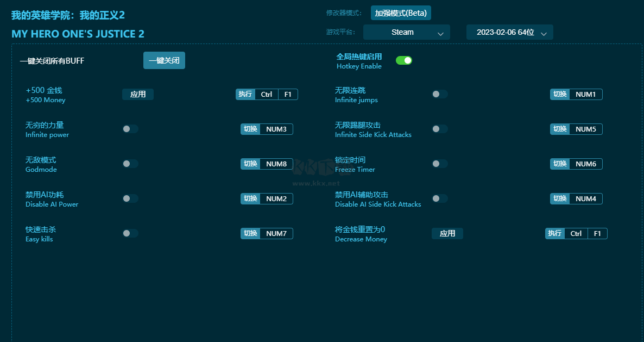Viewport: 644px width, 342px height.
Task: Click the +500 Money label text
Action: [x=46, y=100]
